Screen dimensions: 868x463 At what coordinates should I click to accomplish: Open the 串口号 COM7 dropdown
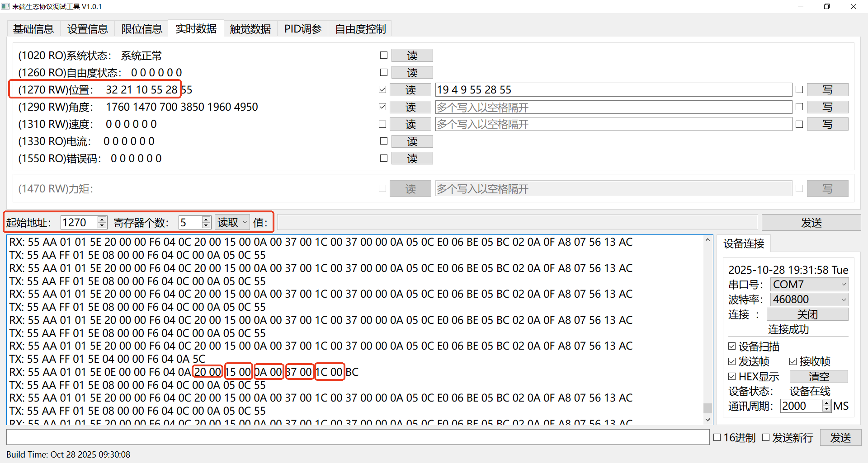809,285
